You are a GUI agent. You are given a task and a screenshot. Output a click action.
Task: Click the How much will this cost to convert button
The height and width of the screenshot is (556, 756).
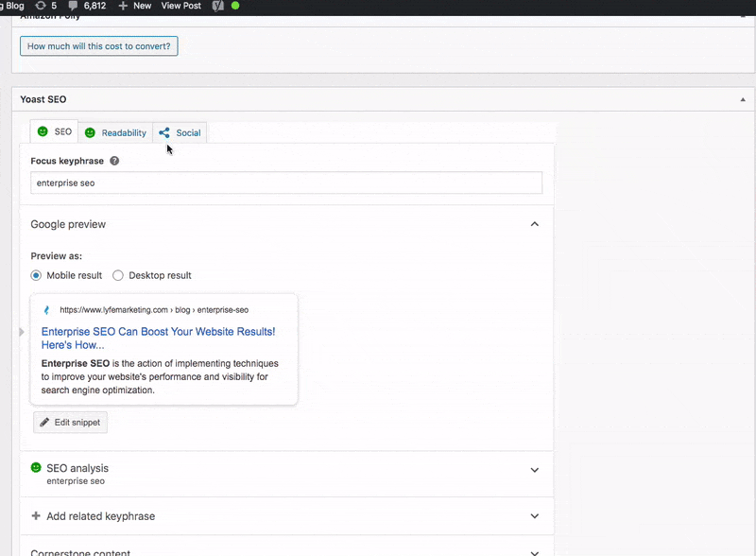(x=98, y=45)
